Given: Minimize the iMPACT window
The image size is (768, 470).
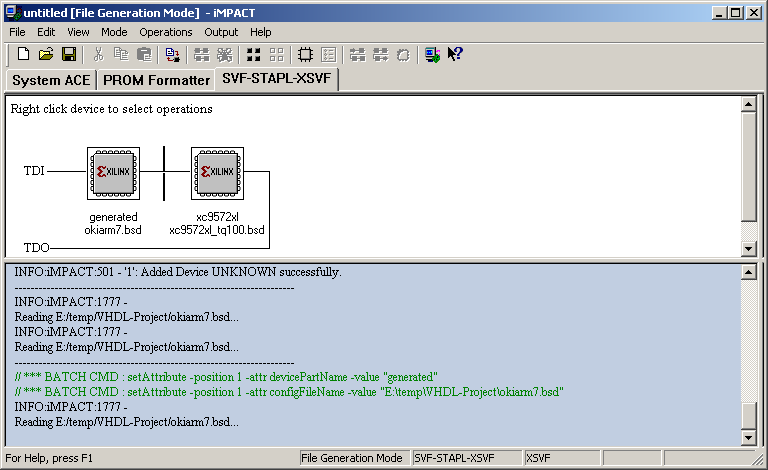Looking at the screenshot, I should point(719,13).
